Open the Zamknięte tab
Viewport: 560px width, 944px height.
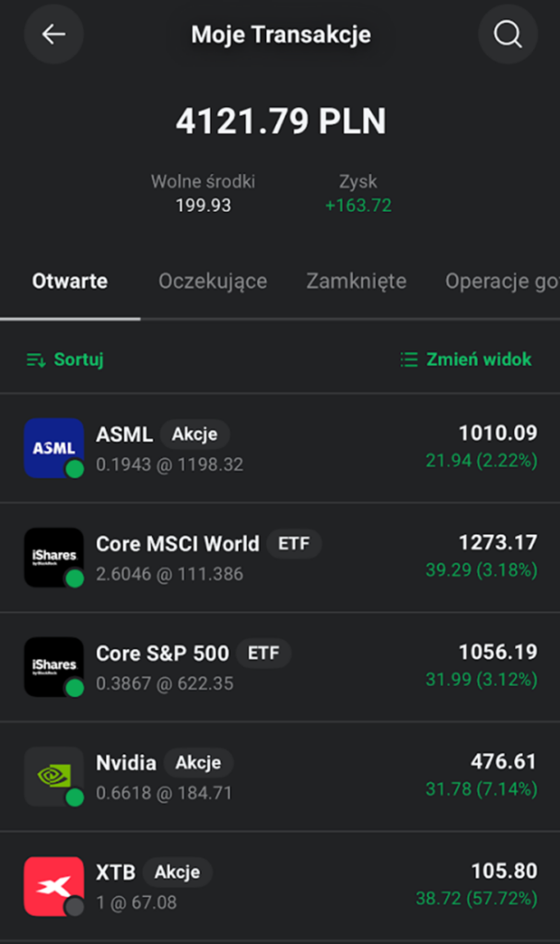356,281
